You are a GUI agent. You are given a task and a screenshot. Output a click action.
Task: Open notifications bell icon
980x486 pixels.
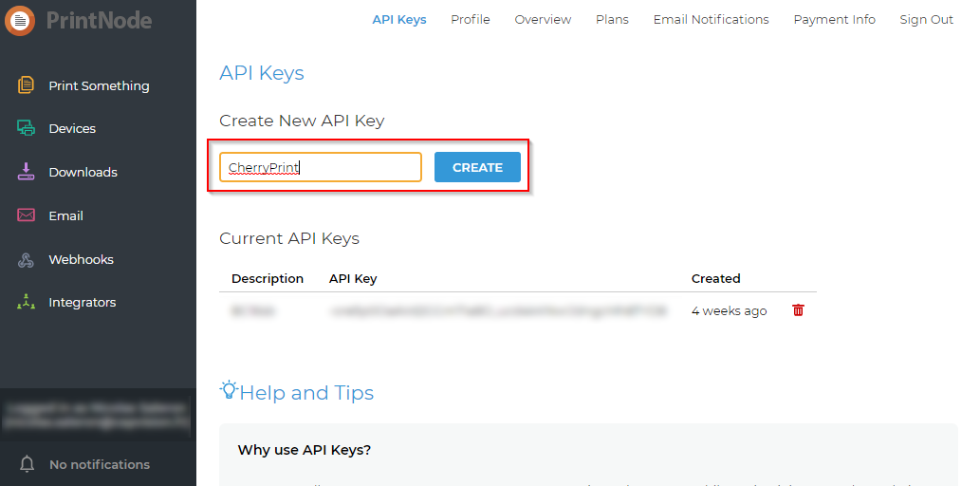(27, 464)
